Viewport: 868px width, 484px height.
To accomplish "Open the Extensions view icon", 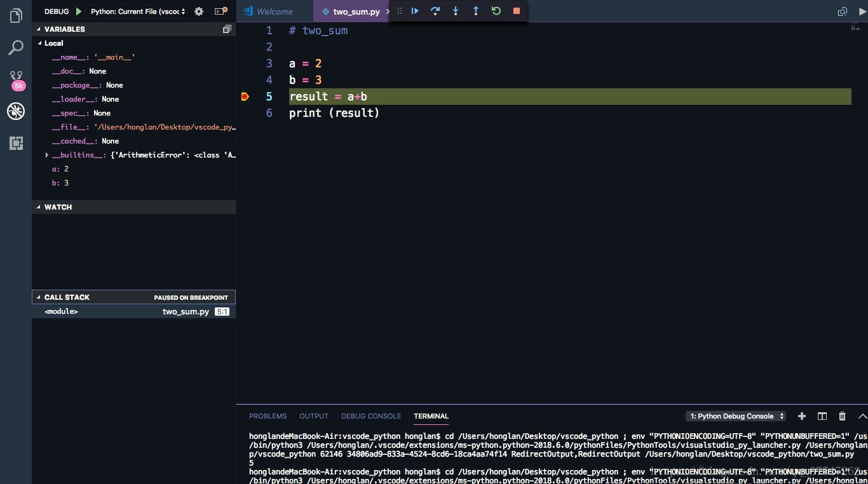I will (16, 143).
